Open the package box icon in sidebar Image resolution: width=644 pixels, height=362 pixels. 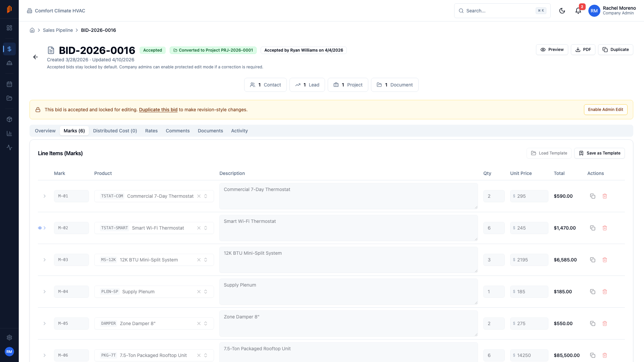click(x=9, y=119)
